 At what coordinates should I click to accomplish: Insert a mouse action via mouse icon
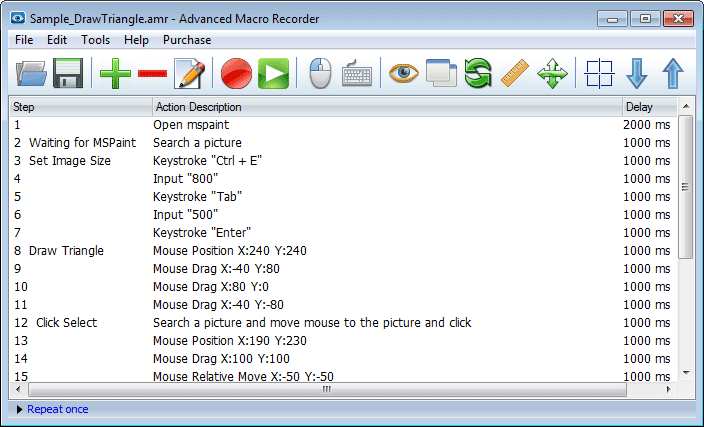tap(321, 73)
